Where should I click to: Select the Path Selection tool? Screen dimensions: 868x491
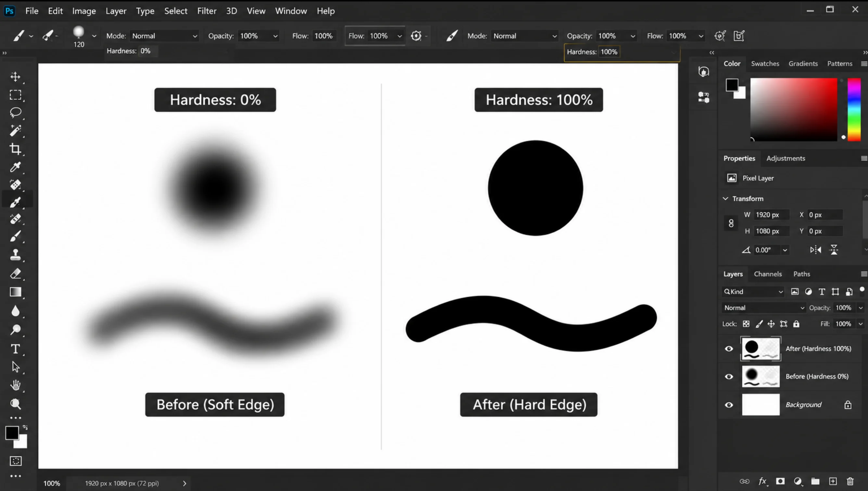[x=15, y=367]
